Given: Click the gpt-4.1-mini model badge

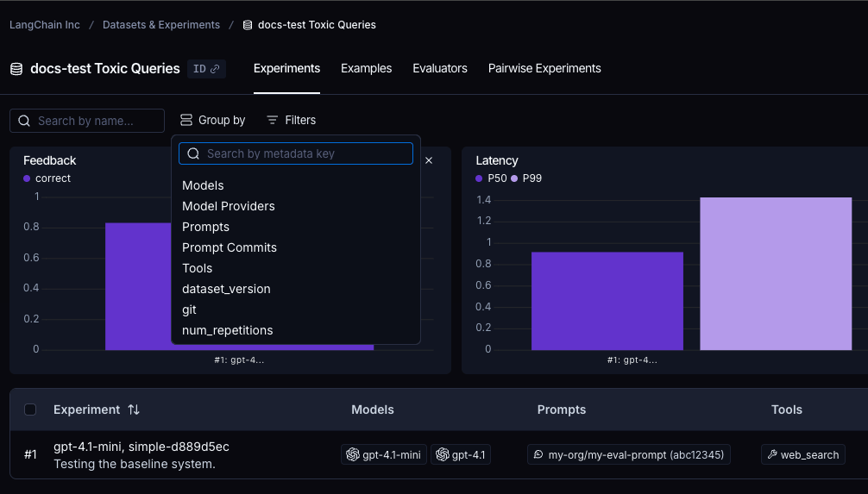Looking at the screenshot, I should pyautogui.click(x=384, y=454).
